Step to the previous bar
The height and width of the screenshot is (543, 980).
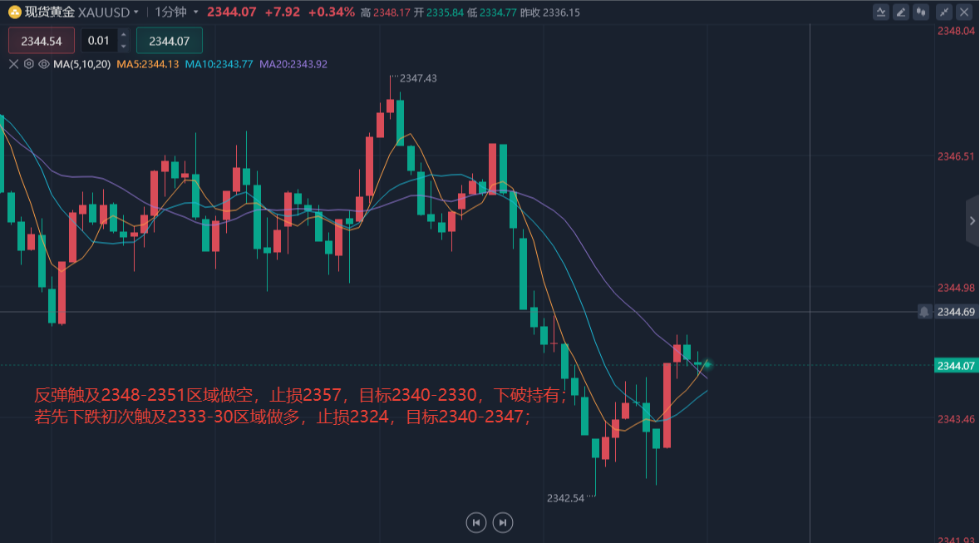pos(475,521)
